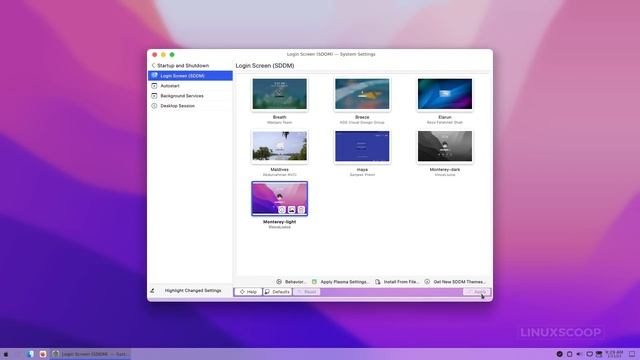Open the Autostart settings page

pos(190,86)
